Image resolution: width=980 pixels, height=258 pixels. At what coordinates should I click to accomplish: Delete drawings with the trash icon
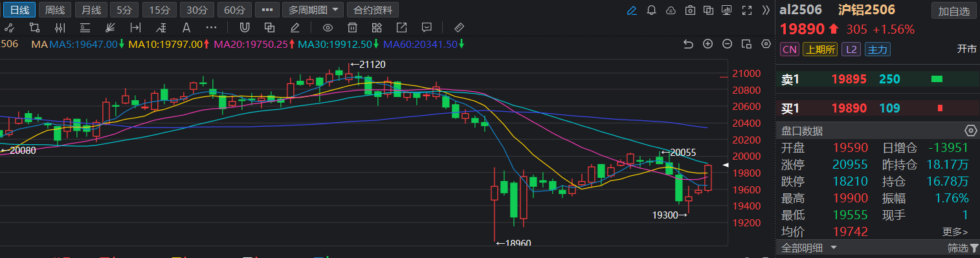tap(352, 27)
